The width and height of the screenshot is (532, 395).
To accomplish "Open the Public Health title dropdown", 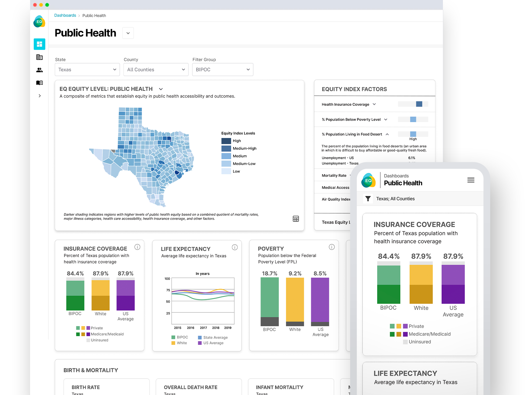I will point(128,33).
